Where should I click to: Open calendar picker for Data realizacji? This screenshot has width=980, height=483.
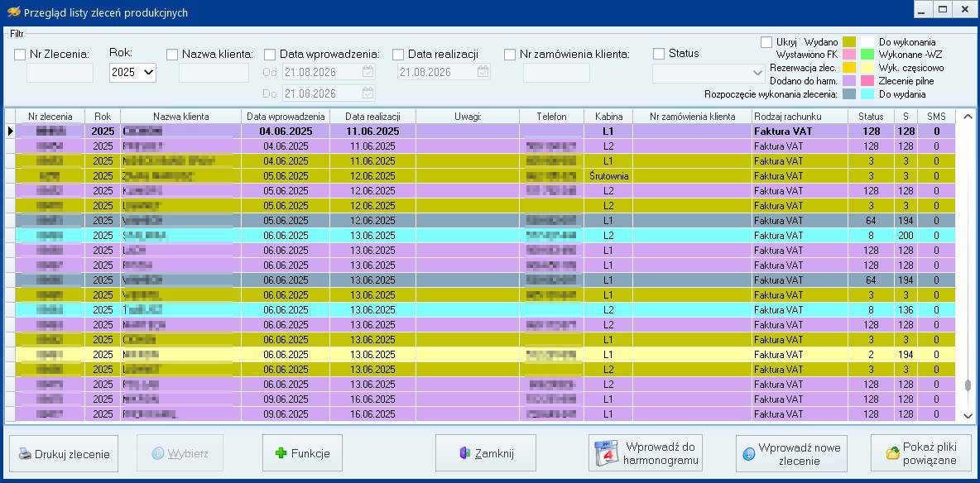(483, 72)
